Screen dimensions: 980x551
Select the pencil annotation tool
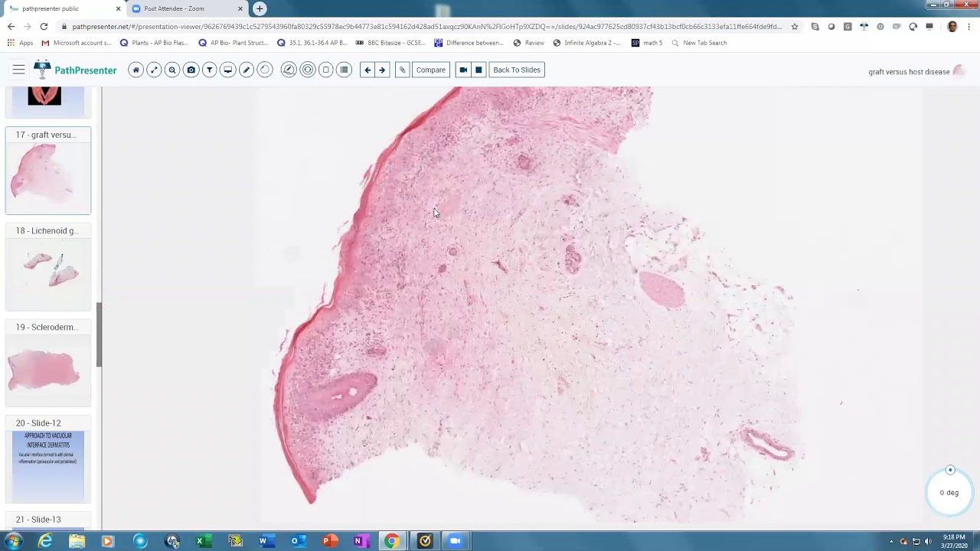tap(246, 70)
